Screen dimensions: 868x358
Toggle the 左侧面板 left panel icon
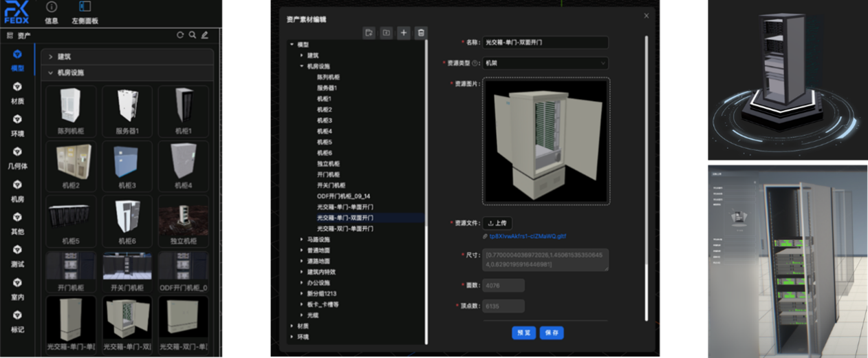[x=85, y=7]
